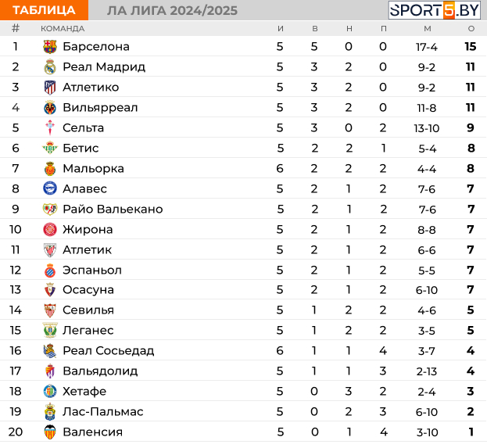Select the Celta club crest
The height and width of the screenshot is (448, 487).
pos(50,128)
